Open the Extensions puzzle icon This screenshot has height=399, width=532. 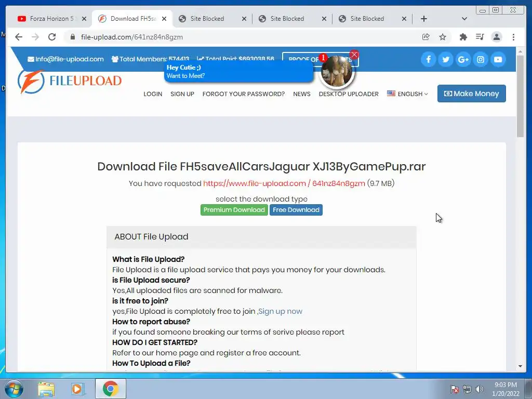pyautogui.click(x=463, y=37)
